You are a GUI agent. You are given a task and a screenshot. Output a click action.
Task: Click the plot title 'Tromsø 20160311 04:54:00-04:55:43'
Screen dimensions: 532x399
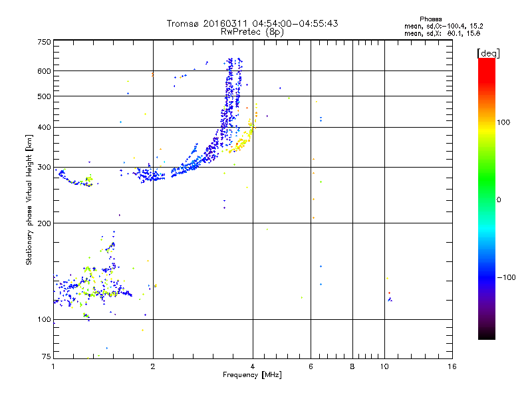pyautogui.click(x=252, y=23)
